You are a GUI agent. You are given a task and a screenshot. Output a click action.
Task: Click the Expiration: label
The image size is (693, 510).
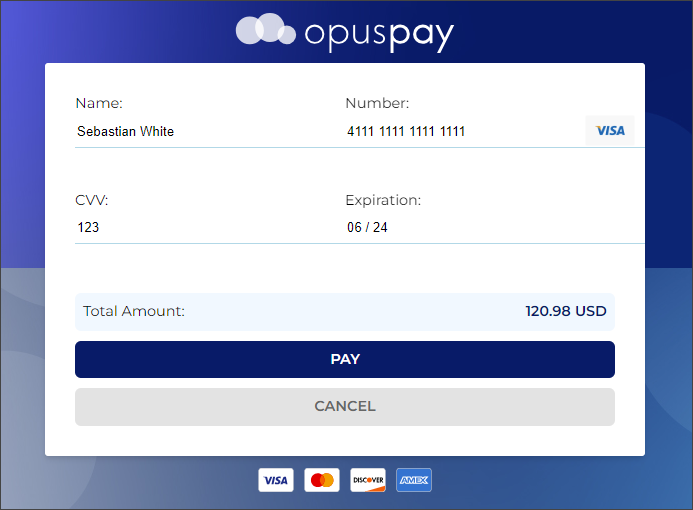[383, 200]
